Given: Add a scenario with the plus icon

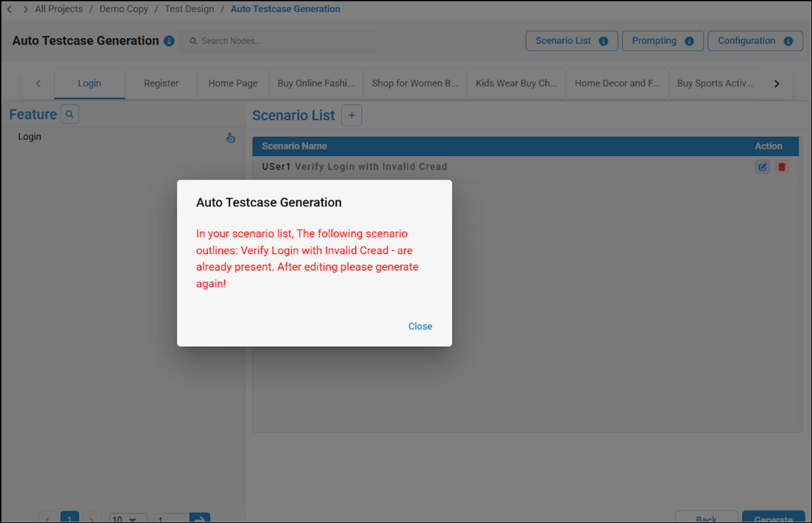Looking at the screenshot, I should pyautogui.click(x=351, y=116).
